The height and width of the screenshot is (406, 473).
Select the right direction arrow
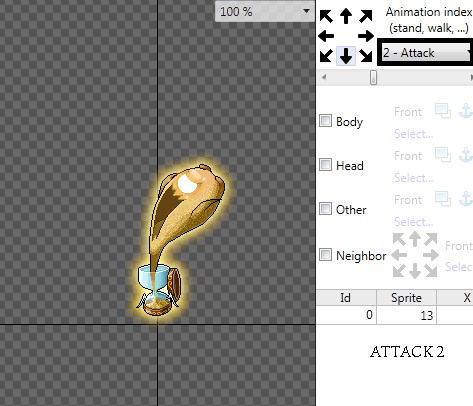pyautogui.click(x=366, y=36)
